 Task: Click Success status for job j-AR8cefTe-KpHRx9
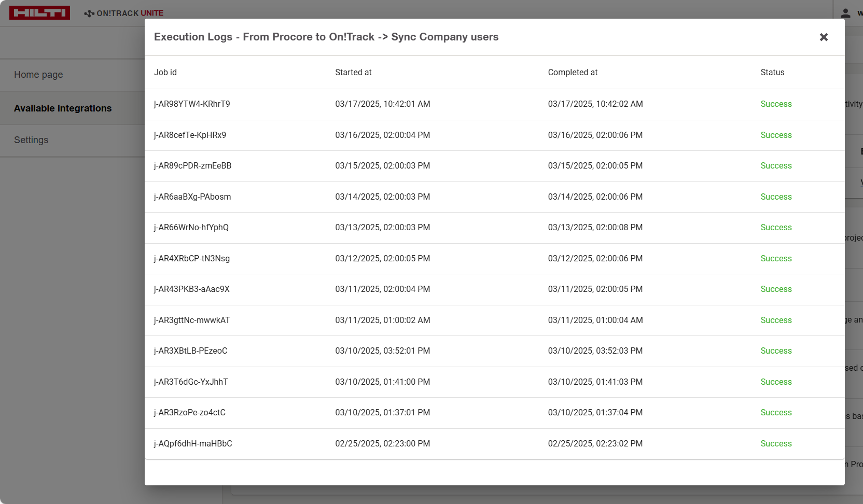pyautogui.click(x=776, y=135)
